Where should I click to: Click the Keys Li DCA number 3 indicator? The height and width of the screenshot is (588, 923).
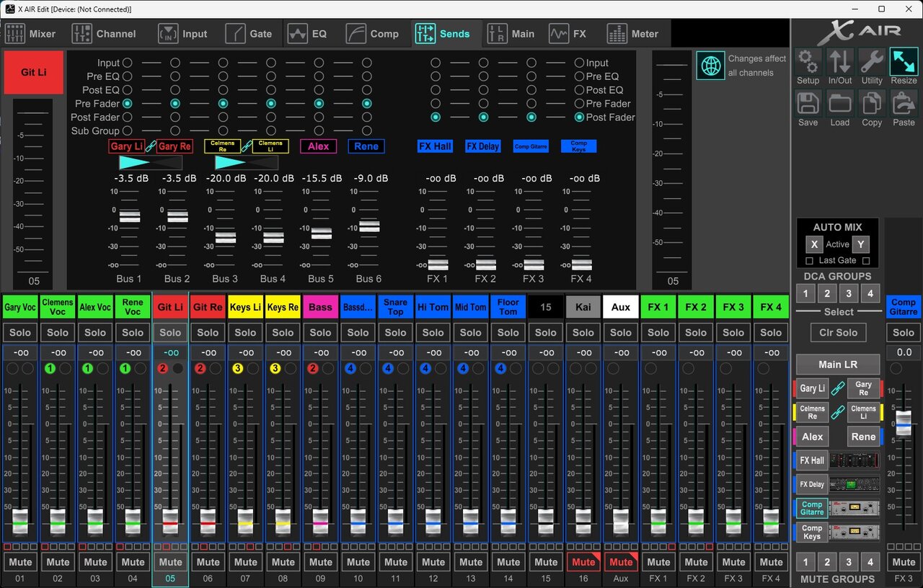click(x=238, y=368)
